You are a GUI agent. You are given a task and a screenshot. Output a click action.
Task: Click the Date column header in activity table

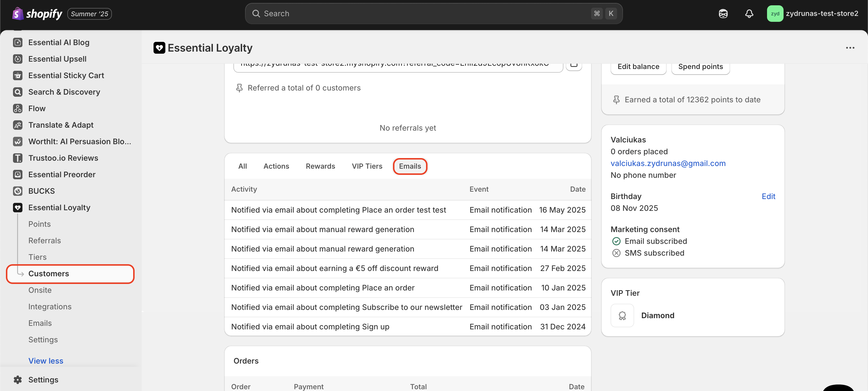(x=577, y=189)
